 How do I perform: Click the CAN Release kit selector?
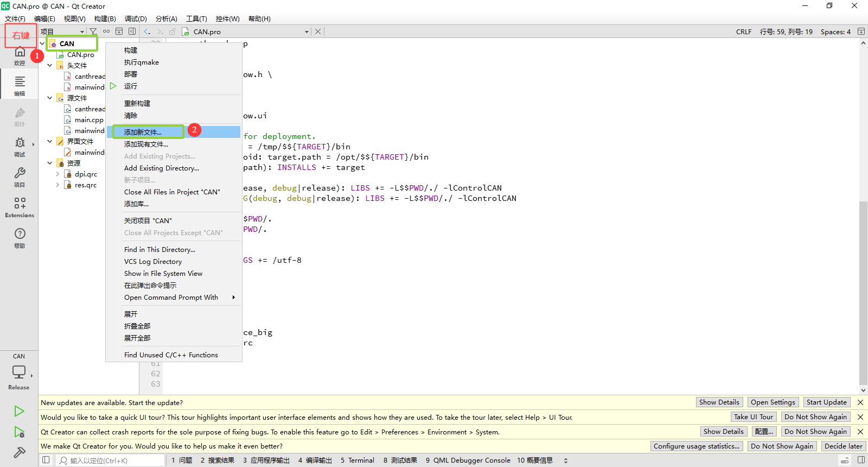click(x=19, y=372)
